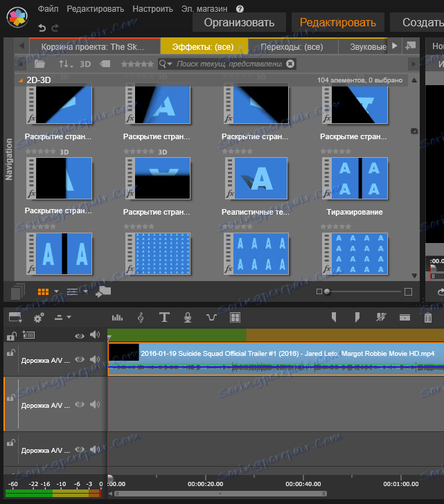
Task: Mute audio of second A/V track
Action: pos(94,404)
